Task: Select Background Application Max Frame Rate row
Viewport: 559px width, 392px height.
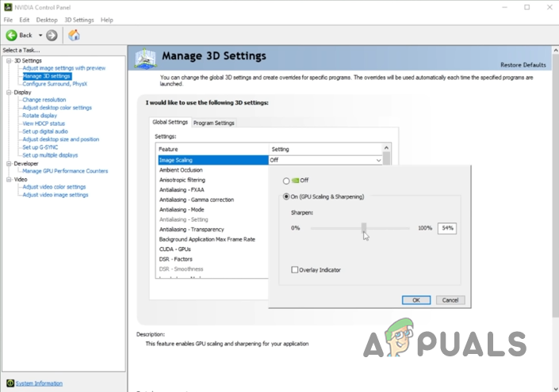Action: 212,239
